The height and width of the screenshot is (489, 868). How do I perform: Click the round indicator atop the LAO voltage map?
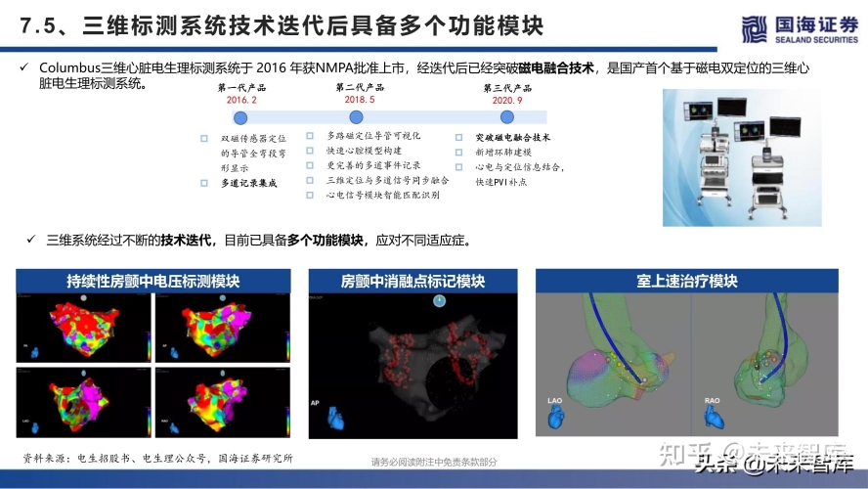coord(84,374)
